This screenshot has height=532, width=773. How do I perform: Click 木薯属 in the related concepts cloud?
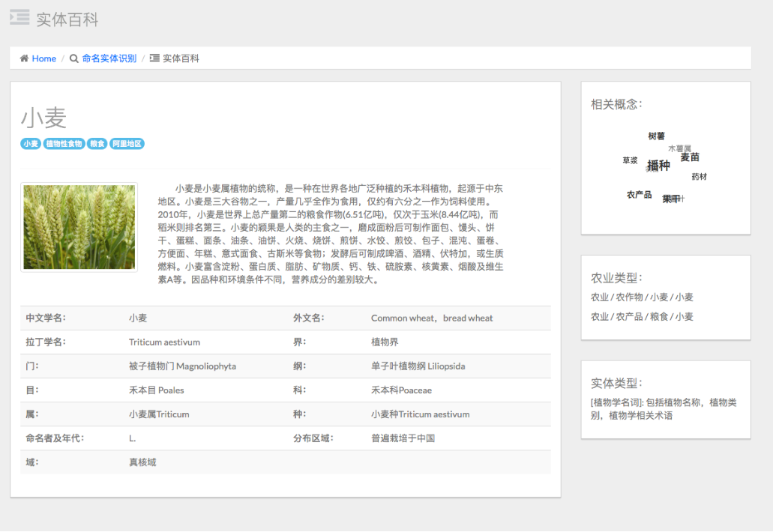(x=679, y=150)
